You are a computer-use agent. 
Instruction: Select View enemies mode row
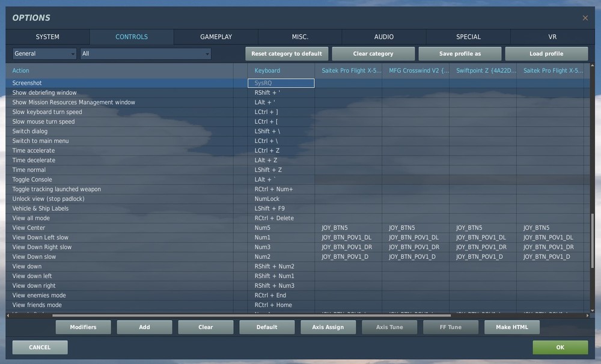(x=298, y=296)
